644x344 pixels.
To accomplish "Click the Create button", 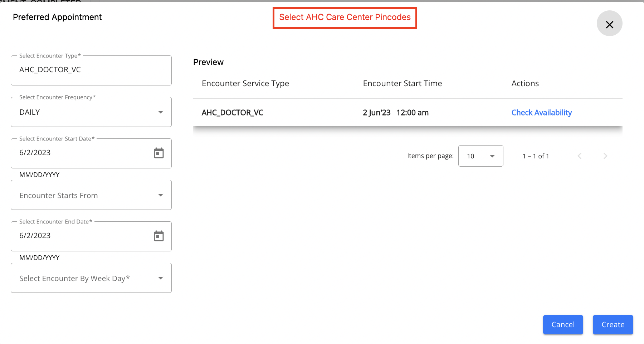I will (x=613, y=325).
